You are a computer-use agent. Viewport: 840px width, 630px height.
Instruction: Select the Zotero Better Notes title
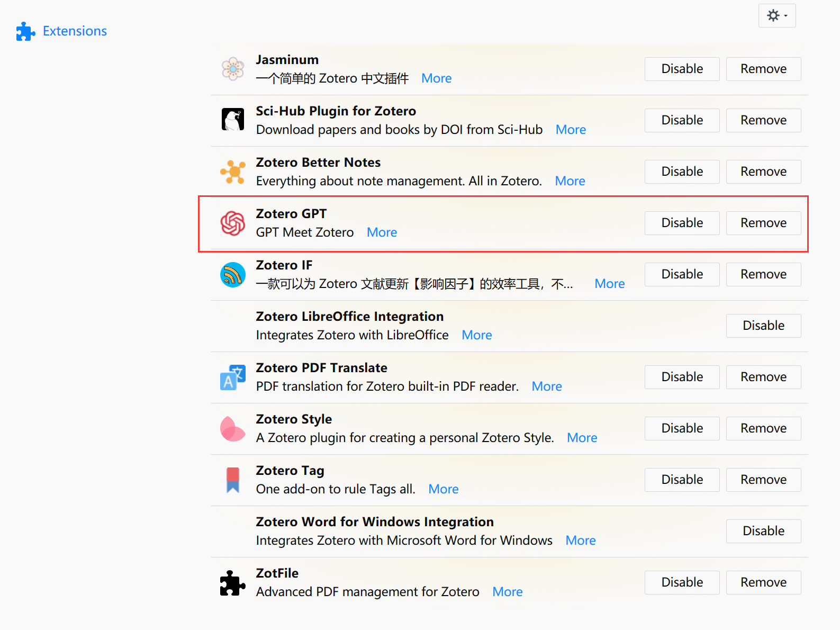click(319, 163)
